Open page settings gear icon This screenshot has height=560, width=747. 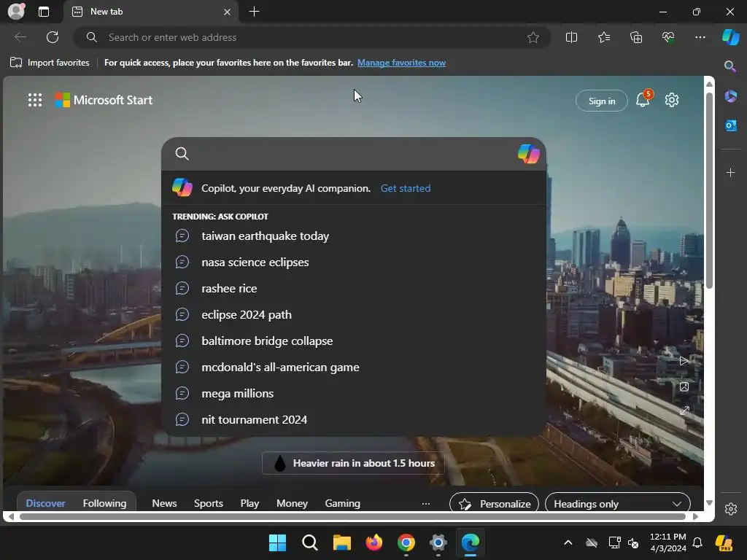[671, 100]
